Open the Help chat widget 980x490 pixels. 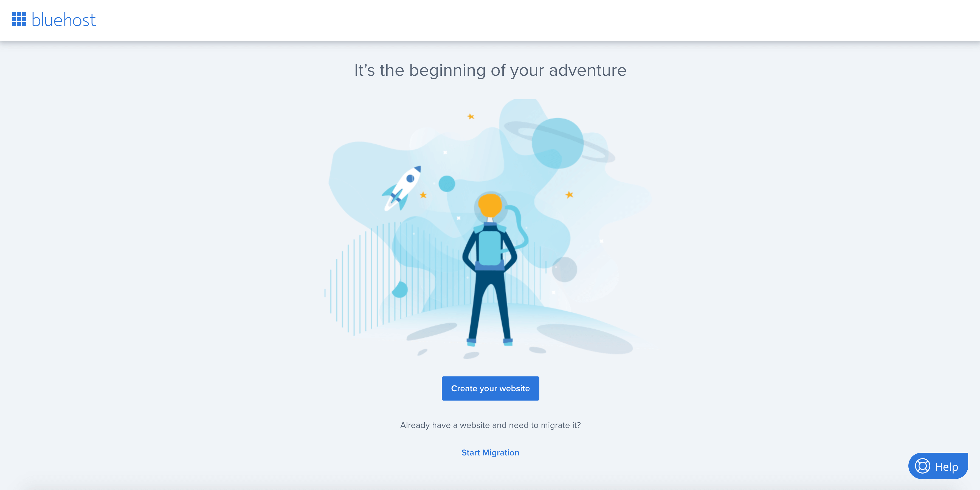tap(938, 466)
